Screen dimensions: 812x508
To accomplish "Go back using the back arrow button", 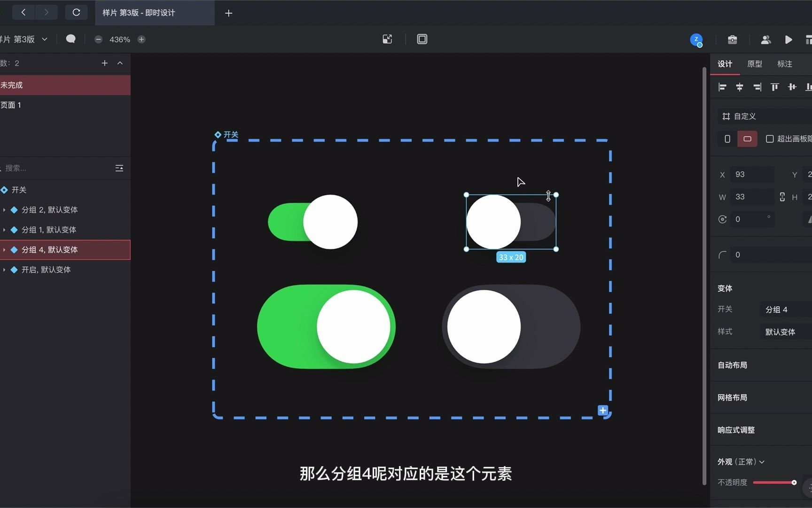I will point(23,12).
